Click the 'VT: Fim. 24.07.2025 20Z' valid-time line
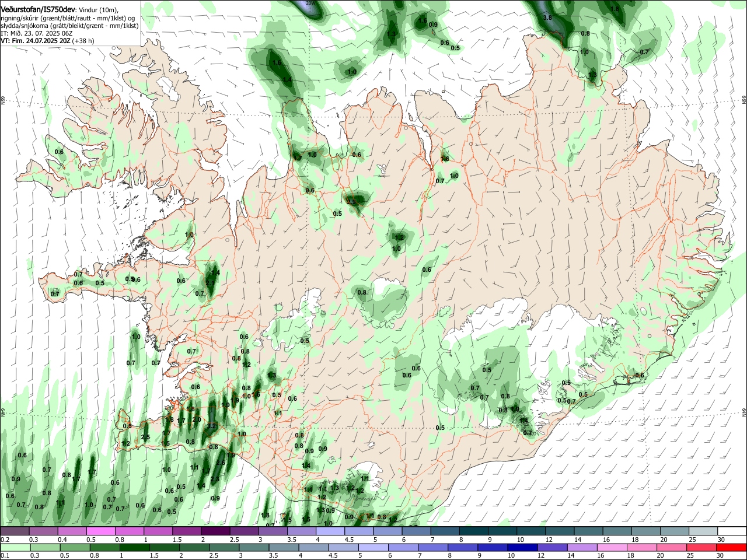Viewport: 747px width, 560px height. click(47, 41)
